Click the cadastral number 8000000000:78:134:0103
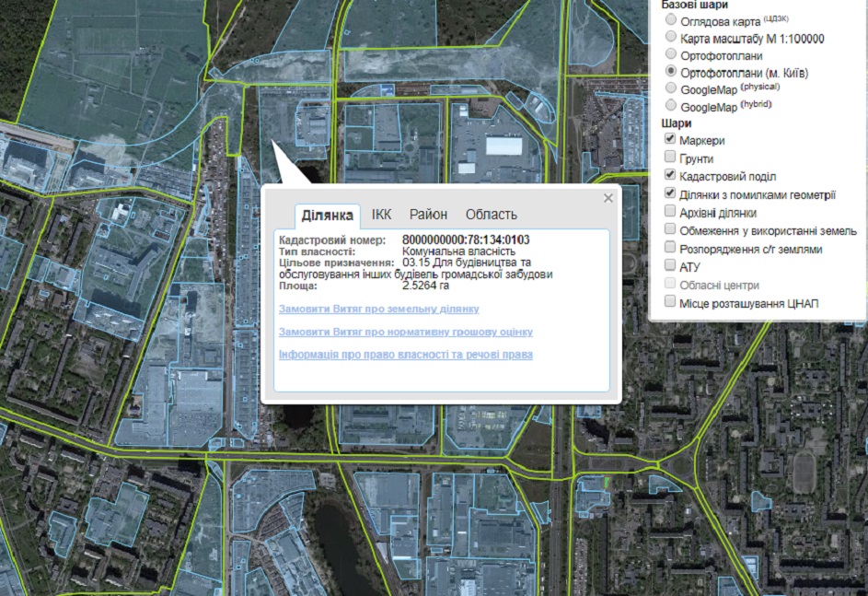Screen dimensions: 868x596 [x=466, y=240]
